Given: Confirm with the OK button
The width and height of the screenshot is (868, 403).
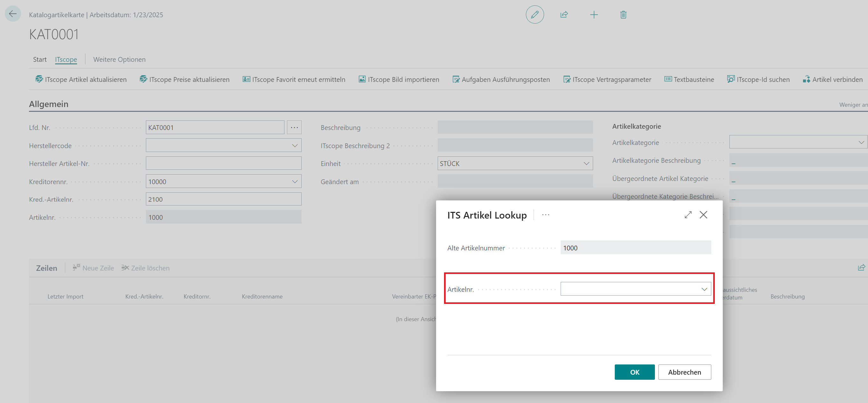Looking at the screenshot, I should coord(634,372).
